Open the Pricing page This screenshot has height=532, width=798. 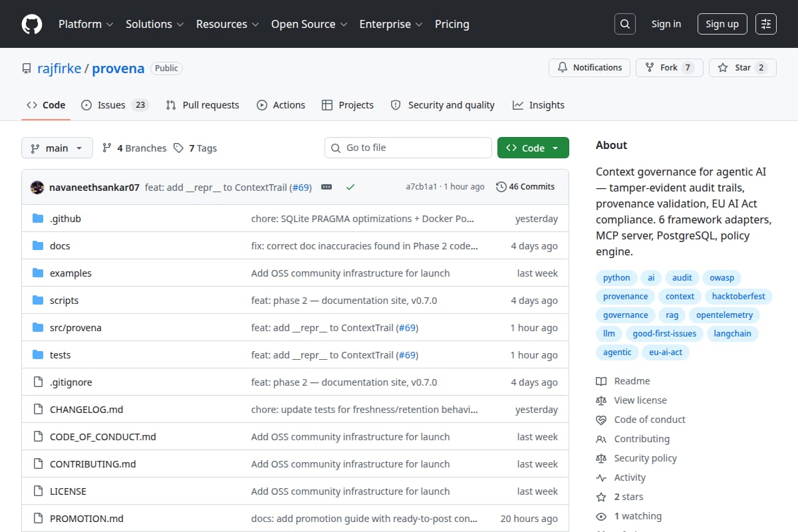tap(452, 24)
